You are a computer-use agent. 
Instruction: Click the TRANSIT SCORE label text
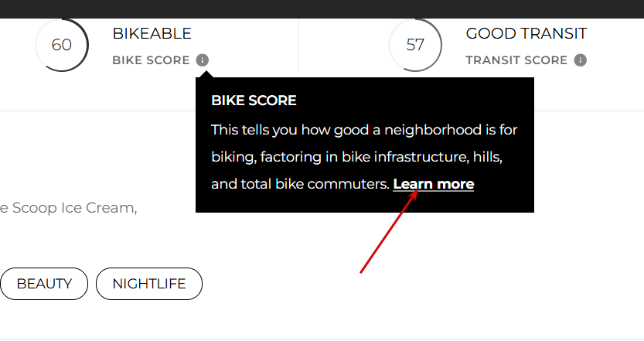click(516, 60)
